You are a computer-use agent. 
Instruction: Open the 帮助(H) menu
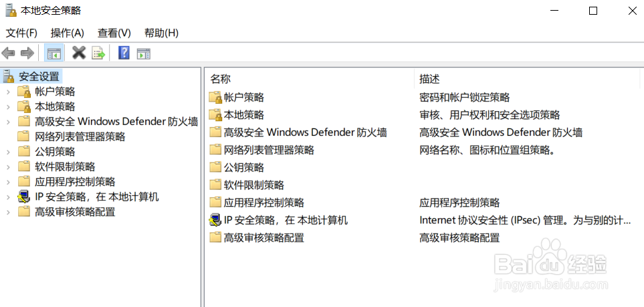pos(161,33)
